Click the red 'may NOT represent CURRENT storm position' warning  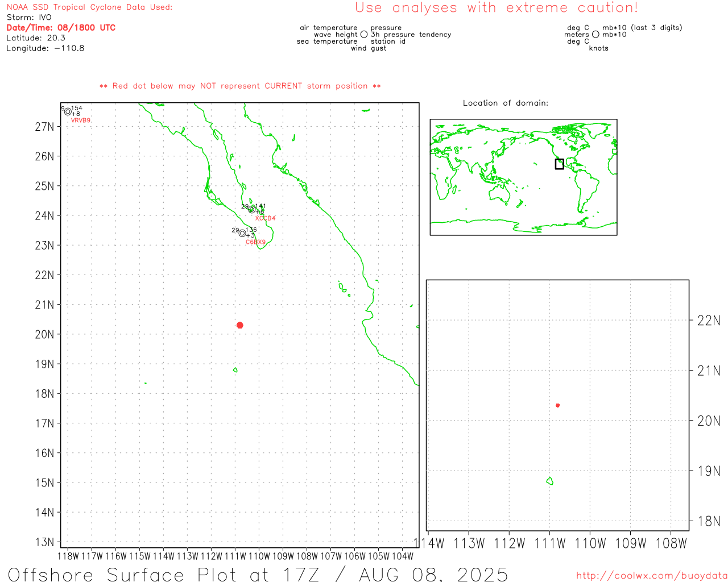(x=240, y=86)
